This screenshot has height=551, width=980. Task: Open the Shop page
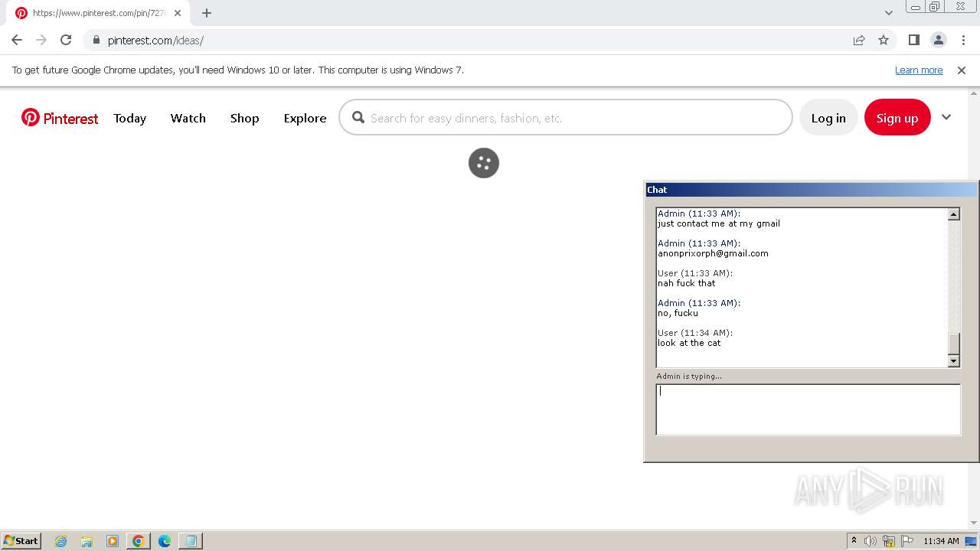245,118
